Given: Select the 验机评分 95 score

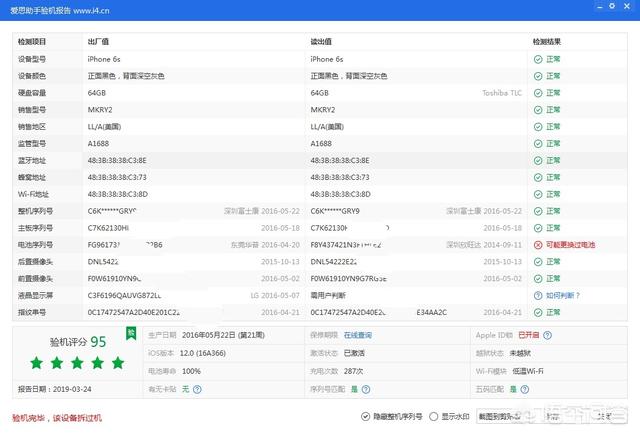Looking at the screenshot, I should (78, 342).
